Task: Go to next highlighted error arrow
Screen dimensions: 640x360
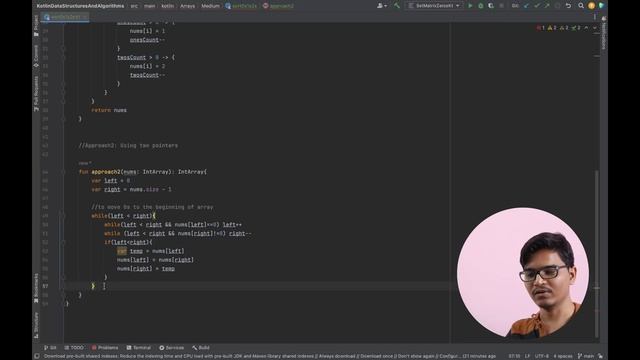Action: coord(594,28)
